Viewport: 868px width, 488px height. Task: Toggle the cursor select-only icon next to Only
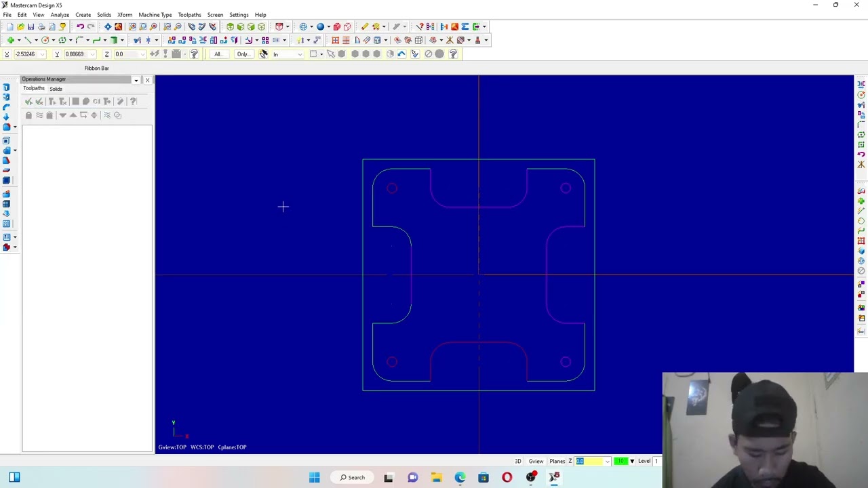[x=263, y=54]
